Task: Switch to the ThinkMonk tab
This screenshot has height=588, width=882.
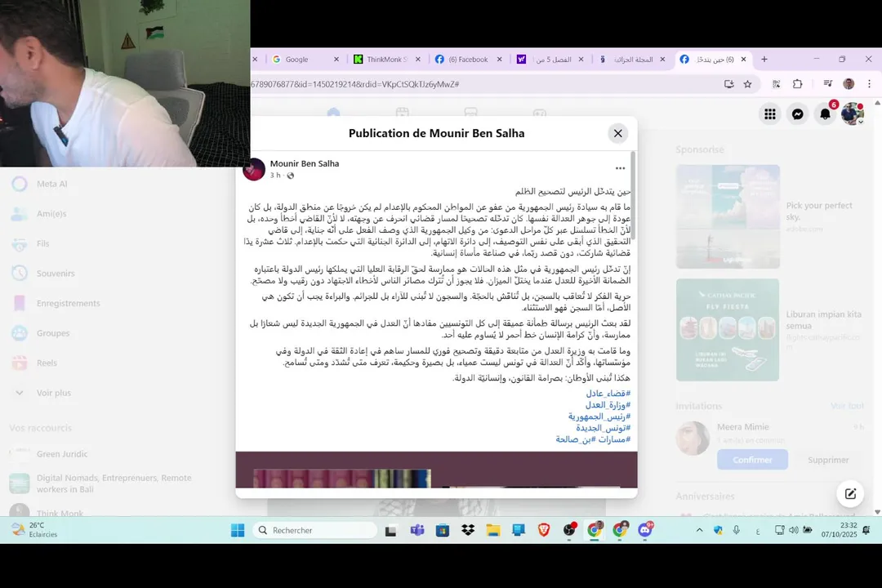Action: [388, 59]
